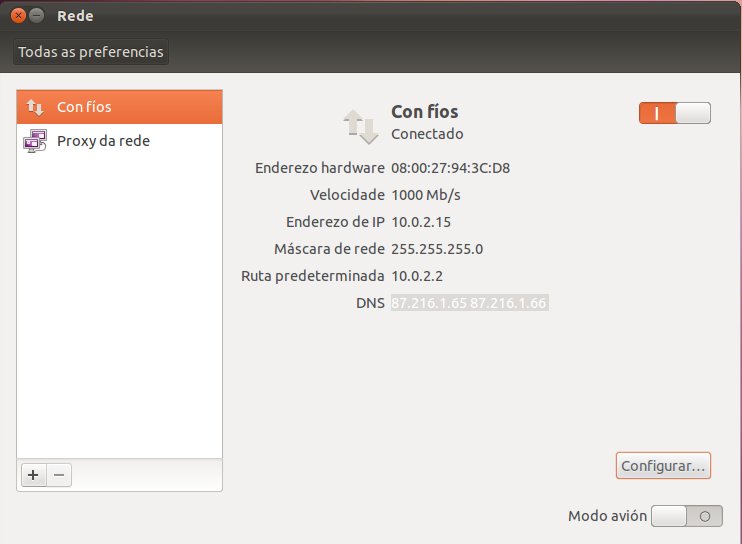Add a new connection with plus button
Viewport: 742px width, 544px height.
point(33,474)
